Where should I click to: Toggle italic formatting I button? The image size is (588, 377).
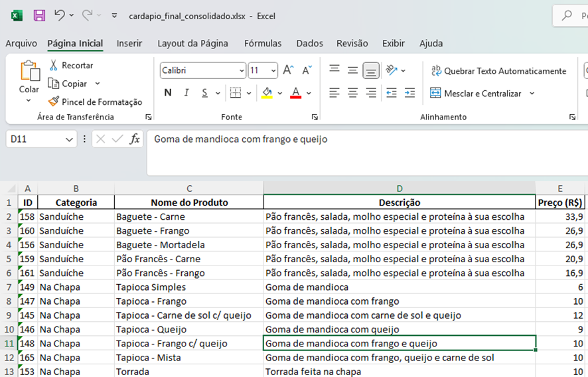pyautogui.click(x=186, y=93)
